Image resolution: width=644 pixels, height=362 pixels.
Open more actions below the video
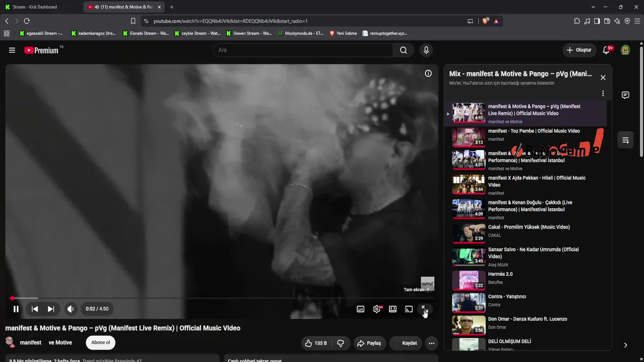432,343
